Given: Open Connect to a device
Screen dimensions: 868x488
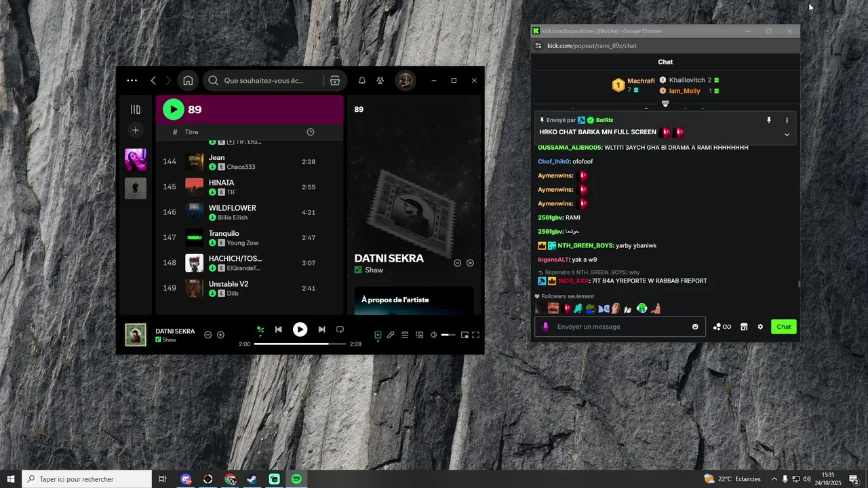Looking at the screenshot, I should 419,335.
